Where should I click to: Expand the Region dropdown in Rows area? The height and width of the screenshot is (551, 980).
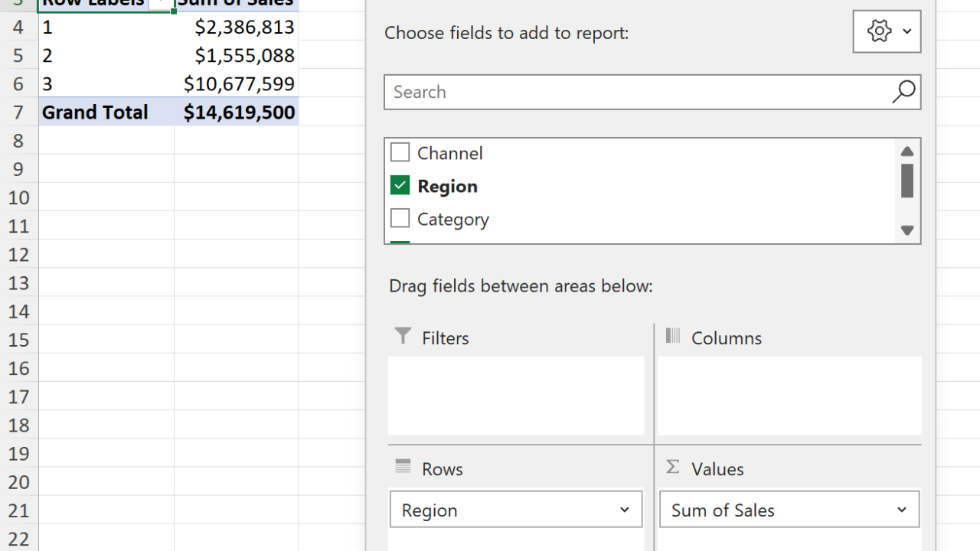tap(625, 510)
